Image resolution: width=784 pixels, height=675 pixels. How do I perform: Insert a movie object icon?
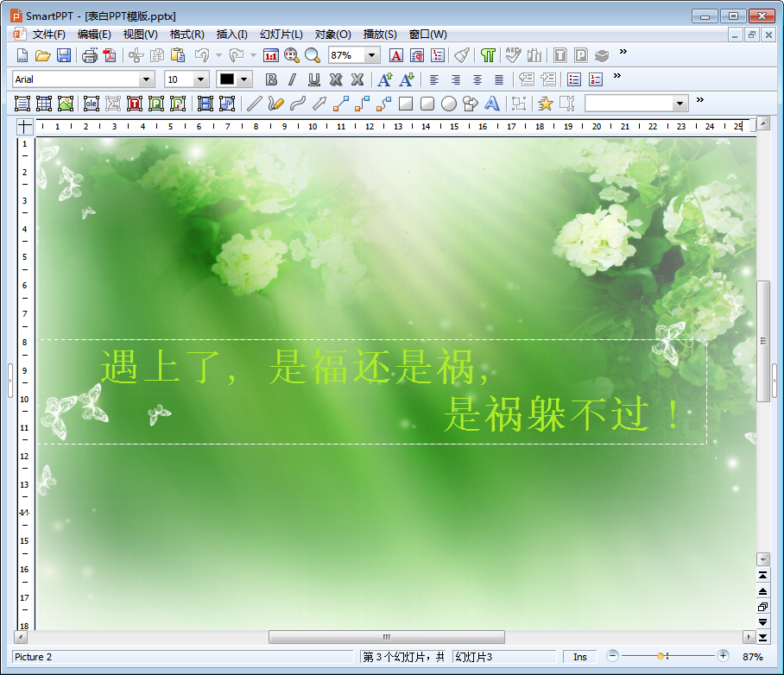[205, 104]
